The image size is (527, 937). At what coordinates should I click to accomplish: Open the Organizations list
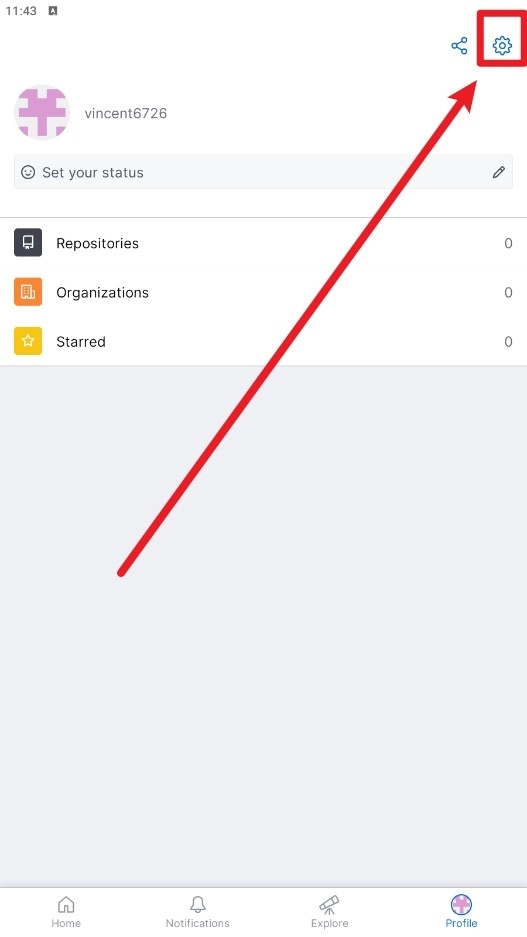coord(264,292)
